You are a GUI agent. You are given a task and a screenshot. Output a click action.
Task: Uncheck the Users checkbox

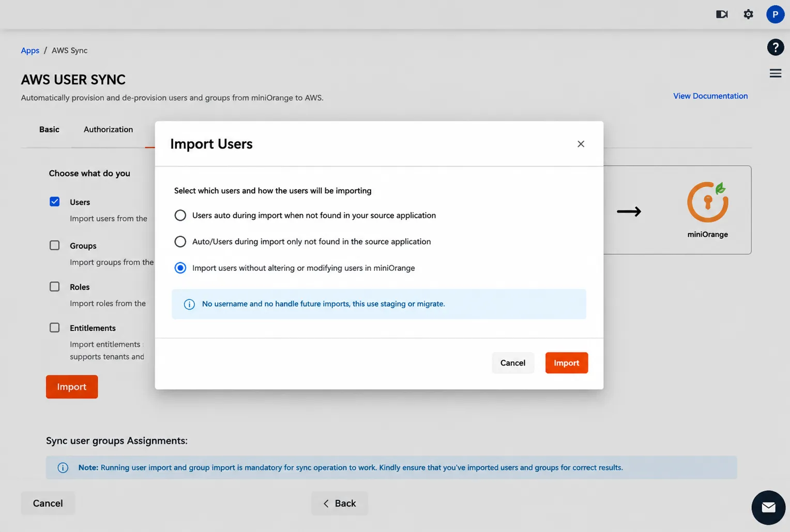pos(54,202)
